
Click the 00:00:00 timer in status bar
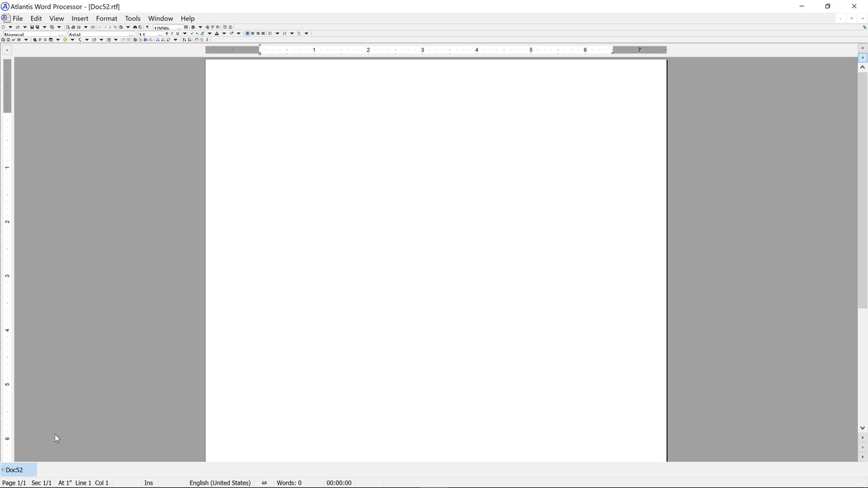pyautogui.click(x=339, y=483)
